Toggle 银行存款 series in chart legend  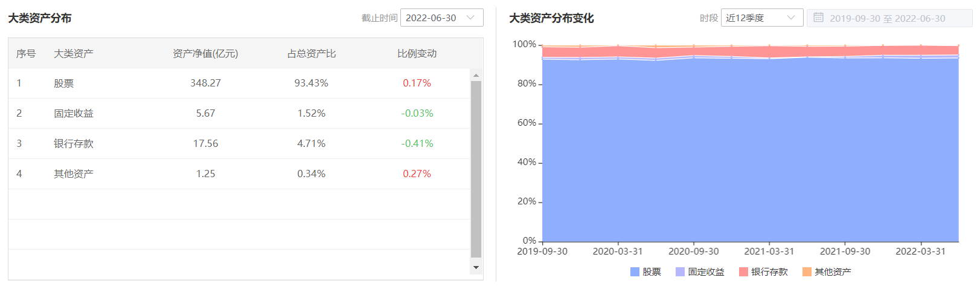[763, 272]
